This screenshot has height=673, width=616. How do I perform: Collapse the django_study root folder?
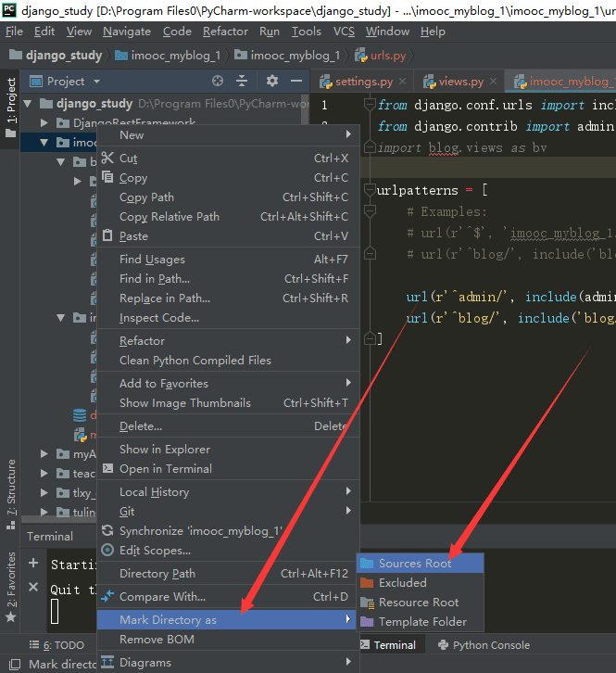click(28, 104)
